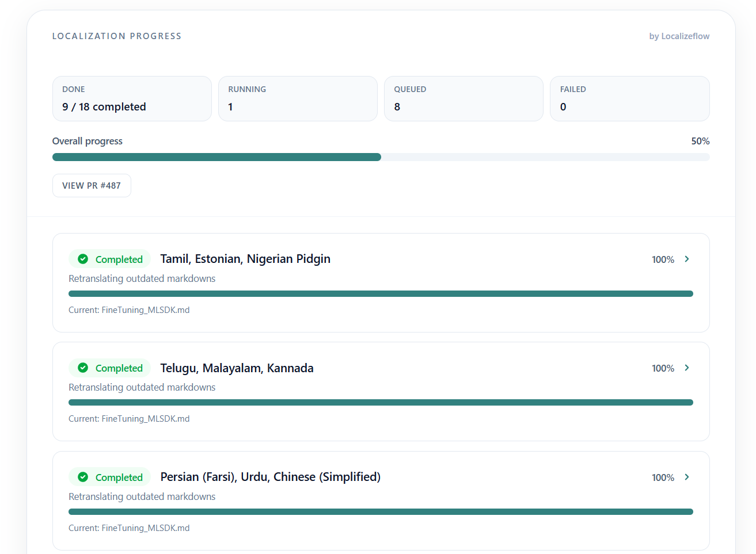Click the overall progress bar
The width and height of the screenshot is (756, 554).
(x=381, y=156)
